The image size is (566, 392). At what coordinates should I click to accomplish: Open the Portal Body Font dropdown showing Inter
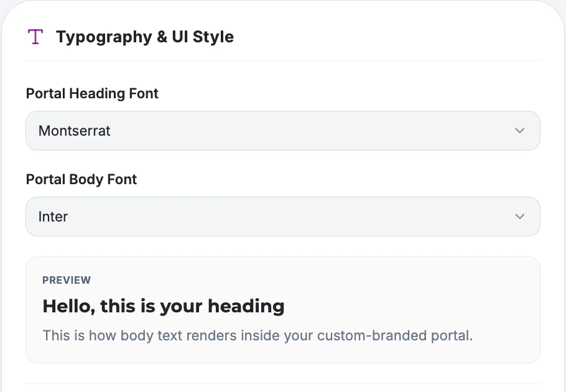(283, 217)
